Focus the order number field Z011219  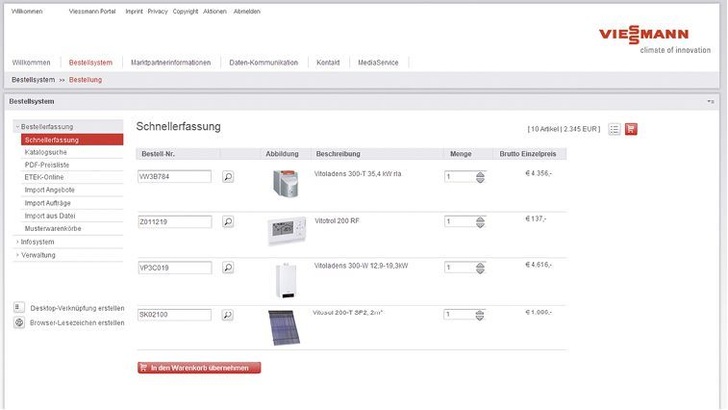tap(175, 221)
